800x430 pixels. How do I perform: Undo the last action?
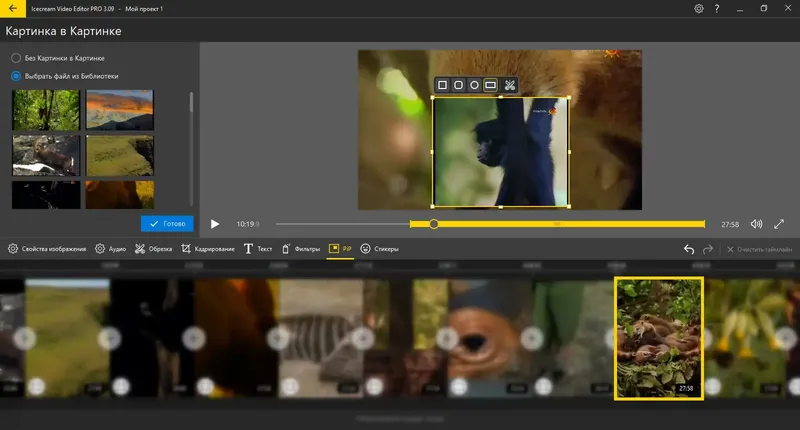[x=689, y=249]
